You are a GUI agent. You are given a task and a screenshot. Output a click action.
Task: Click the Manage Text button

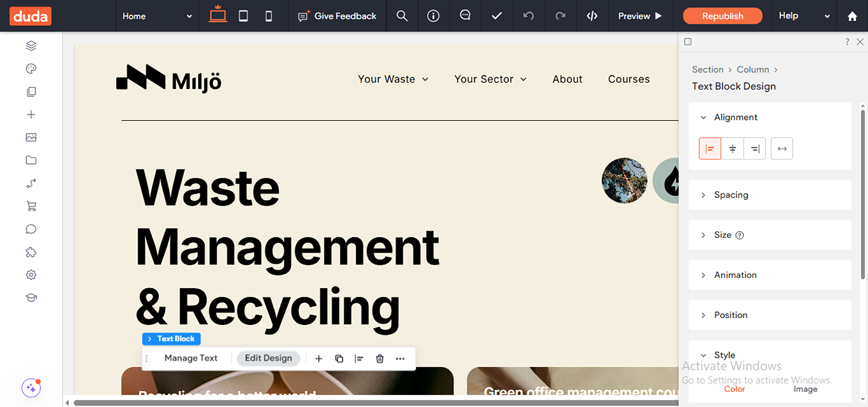pos(191,358)
